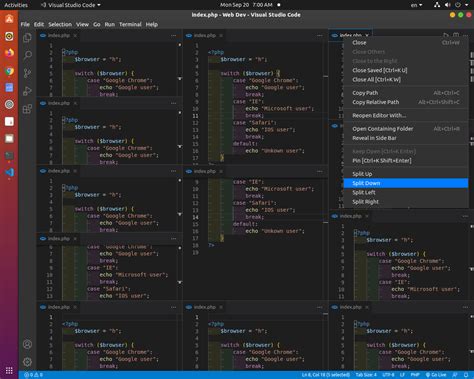The width and height of the screenshot is (474, 379).
Task: Select the highlighted Split Down entry
Action: 406,183
